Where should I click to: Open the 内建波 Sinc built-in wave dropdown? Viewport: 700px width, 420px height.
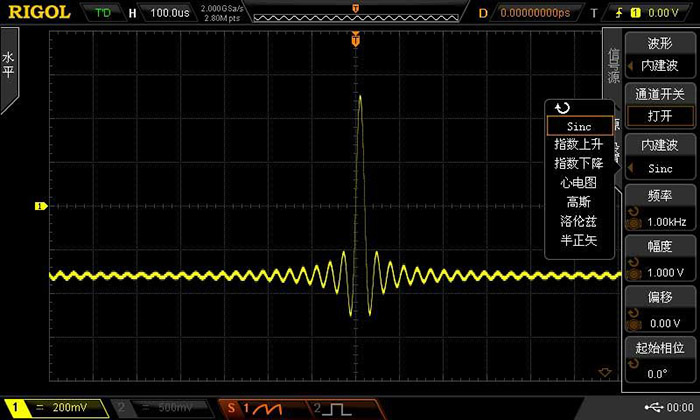point(660,157)
